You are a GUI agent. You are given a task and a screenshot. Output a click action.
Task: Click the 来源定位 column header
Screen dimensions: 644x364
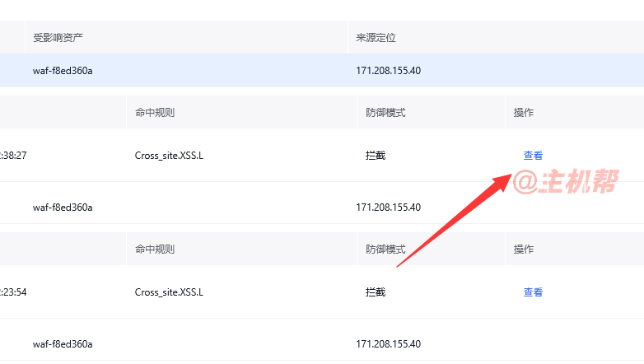click(x=376, y=38)
